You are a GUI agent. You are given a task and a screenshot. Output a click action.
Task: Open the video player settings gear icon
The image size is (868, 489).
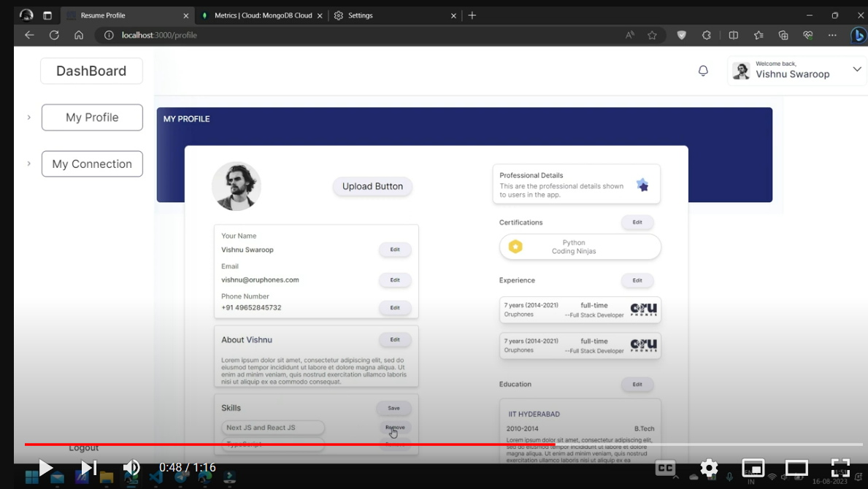[709, 468]
